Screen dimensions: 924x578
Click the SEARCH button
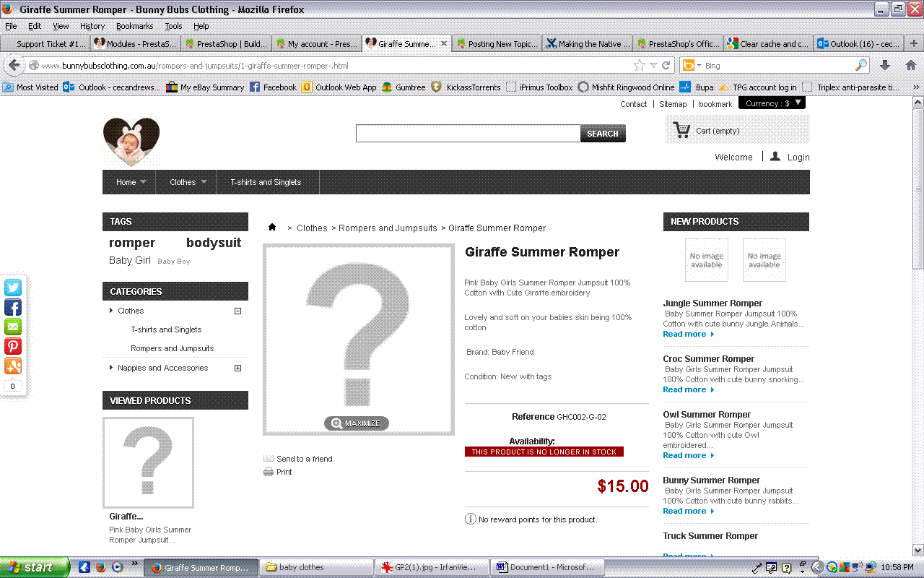pyautogui.click(x=603, y=134)
